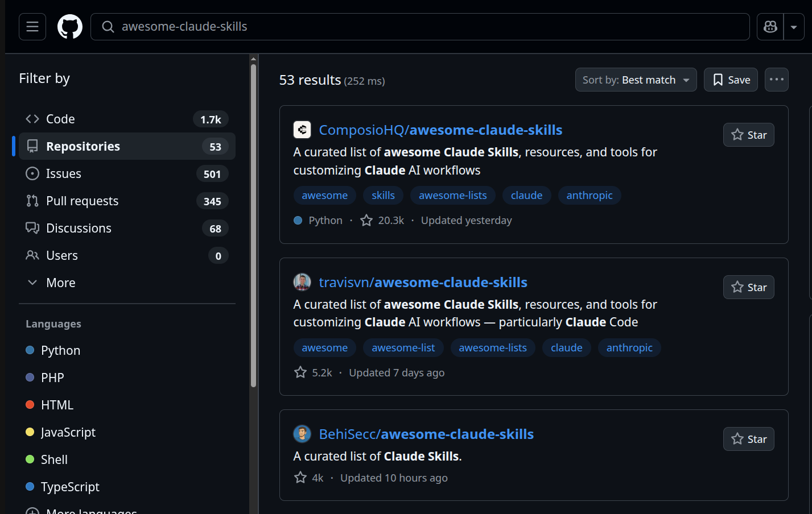The image size is (812, 514).
Task: Focus the search field with awesome-claude-skills
Action: pyautogui.click(x=420, y=27)
